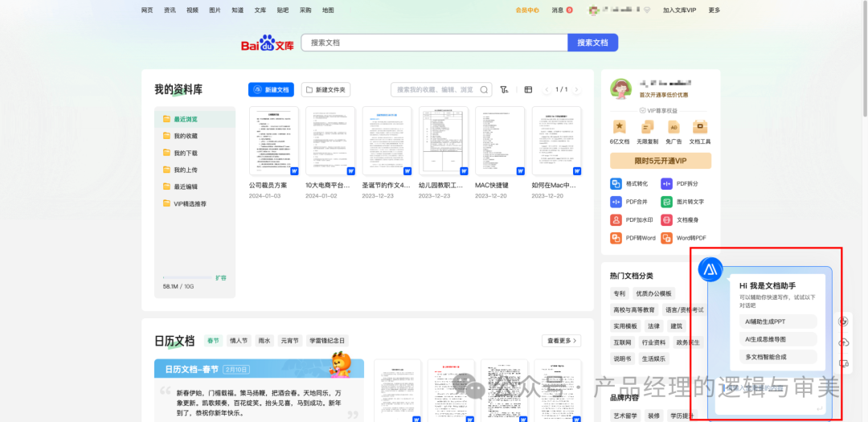Select the 最近浏览 folder

(x=194, y=119)
